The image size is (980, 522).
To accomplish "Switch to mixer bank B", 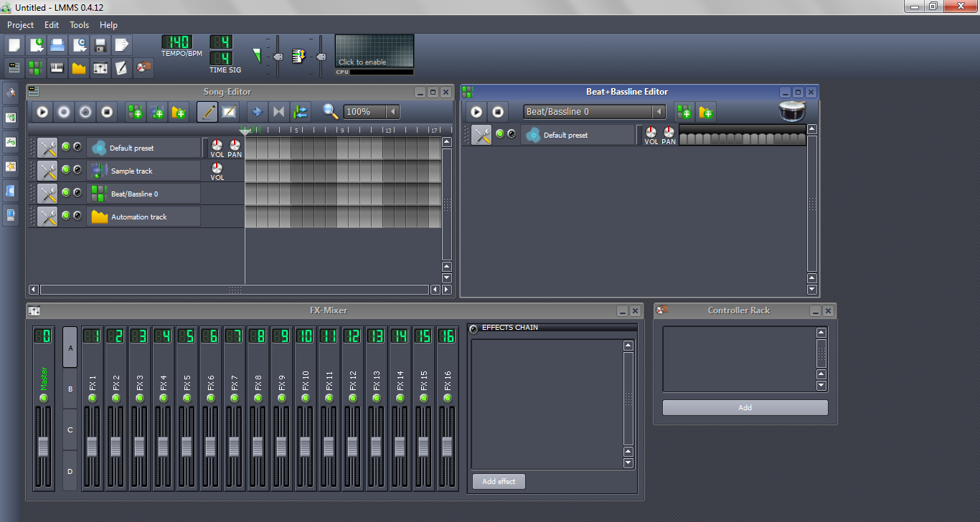I will click(x=69, y=389).
